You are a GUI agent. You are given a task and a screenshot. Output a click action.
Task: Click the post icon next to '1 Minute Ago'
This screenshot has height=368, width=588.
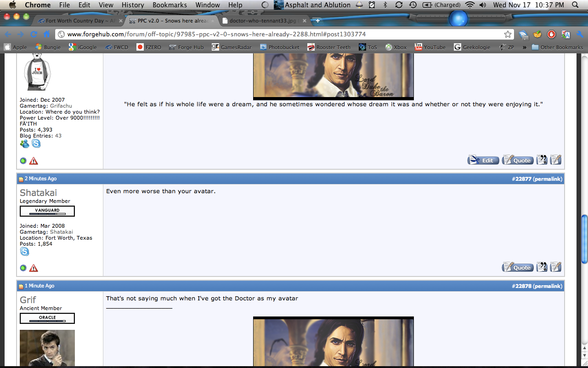pyautogui.click(x=21, y=286)
